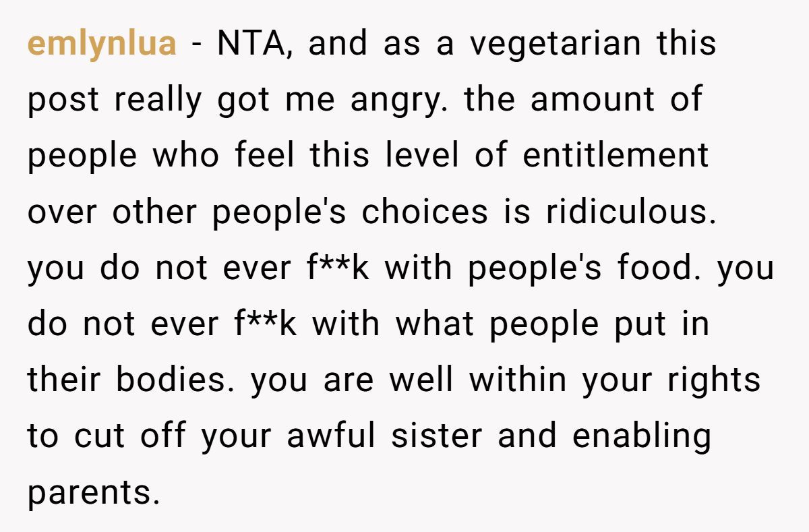The height and width of the screenshot is (532, 809).
Task: Click the word rights
Action: click(x=714, y=380)
